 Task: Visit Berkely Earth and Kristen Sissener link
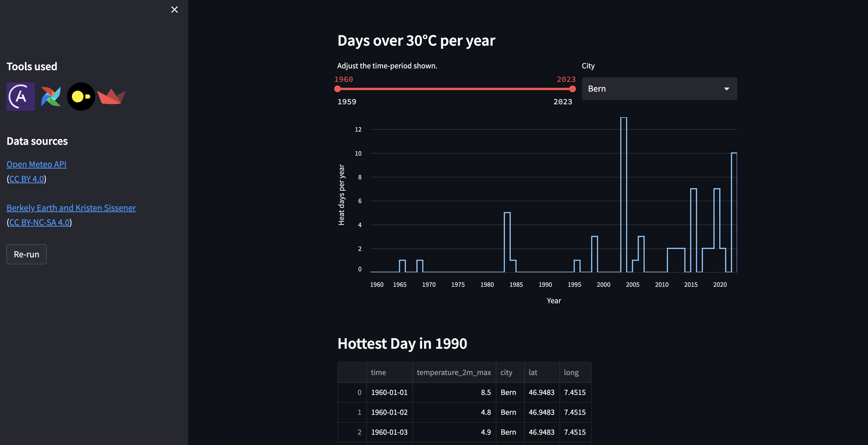tap(71, 208)
